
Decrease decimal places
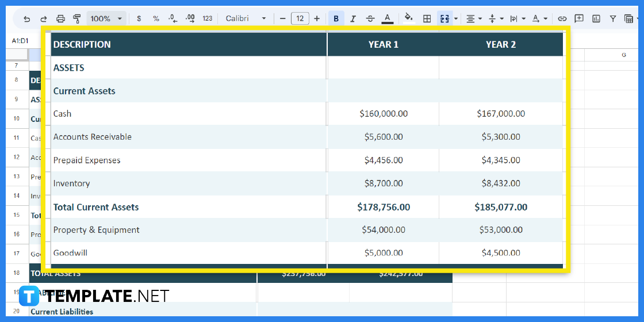coord(173,18)
